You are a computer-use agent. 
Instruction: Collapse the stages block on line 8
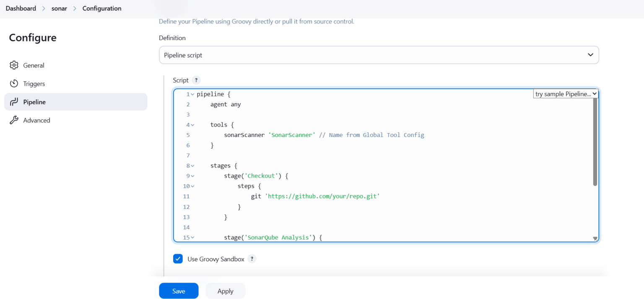[192, 165]
